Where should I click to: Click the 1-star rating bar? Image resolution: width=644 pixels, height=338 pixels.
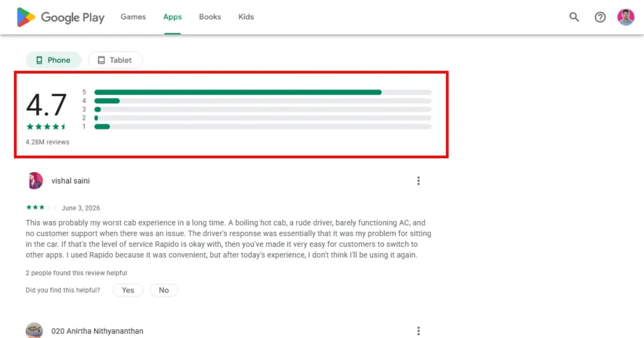point(263,127)
